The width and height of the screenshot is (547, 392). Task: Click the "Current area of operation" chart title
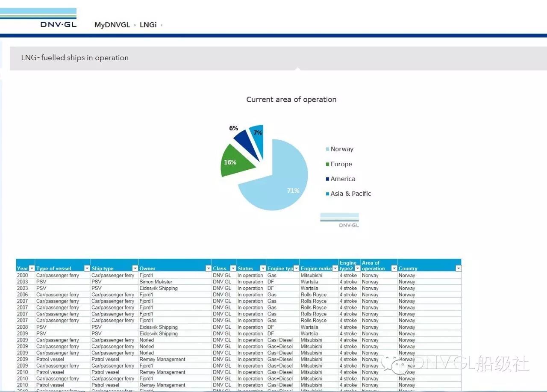291,100
